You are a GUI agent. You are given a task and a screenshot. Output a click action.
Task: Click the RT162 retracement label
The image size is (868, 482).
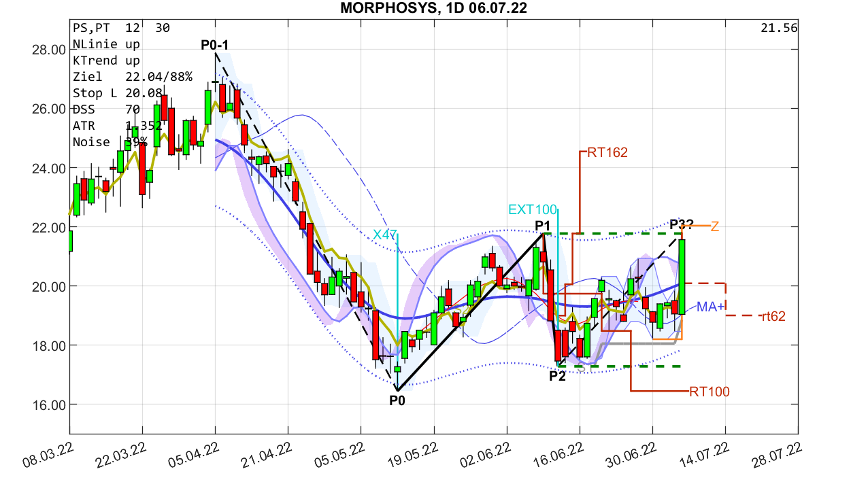click(x=607, y=152)
